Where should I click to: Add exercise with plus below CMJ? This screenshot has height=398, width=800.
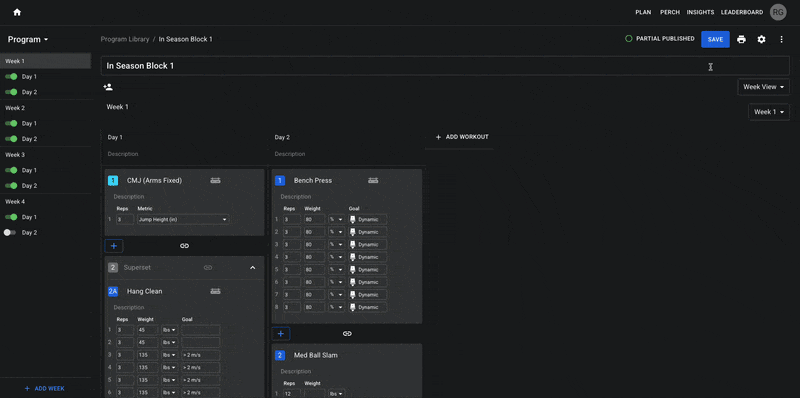[114, 246]
